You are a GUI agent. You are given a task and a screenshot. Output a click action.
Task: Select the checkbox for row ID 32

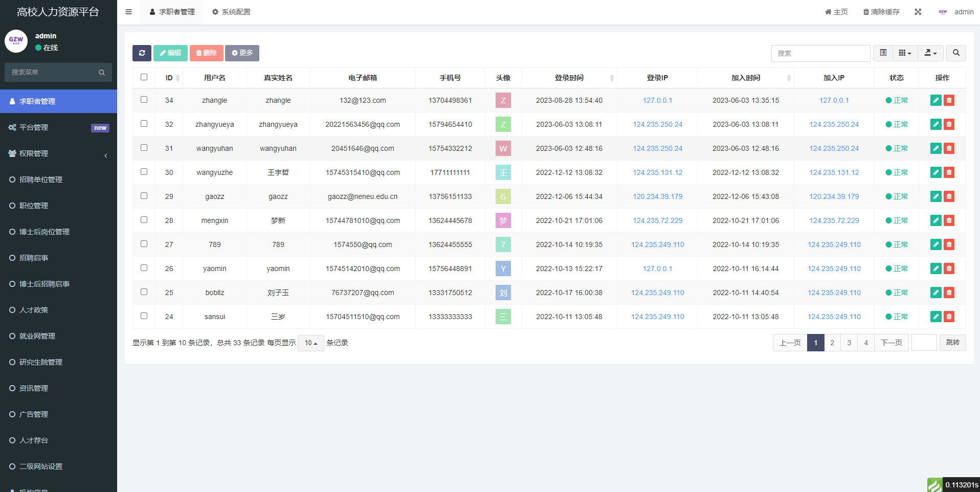[x=144, y=124]
